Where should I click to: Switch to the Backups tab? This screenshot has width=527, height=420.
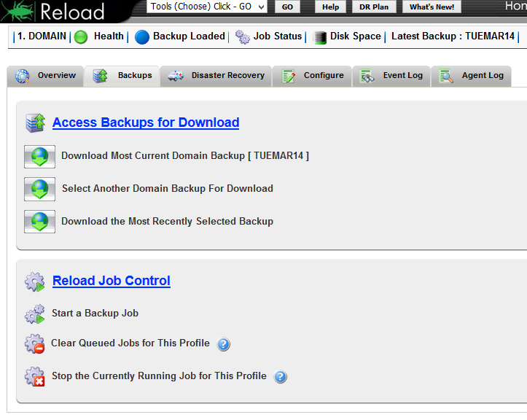click(122, 76)
